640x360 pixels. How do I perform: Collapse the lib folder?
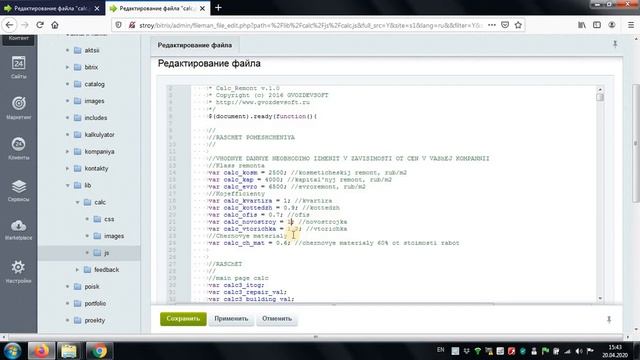tap(67, 185)
